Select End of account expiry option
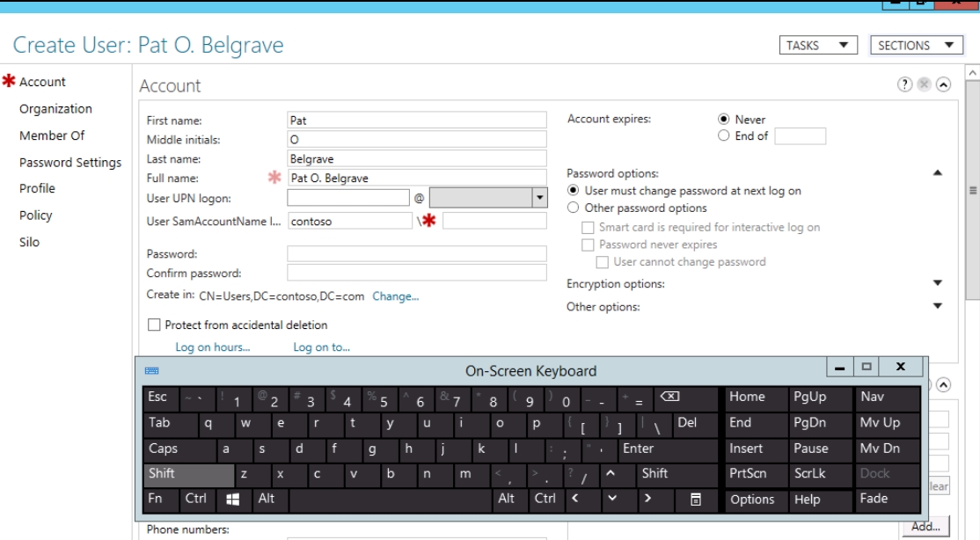 click(724, 136)
